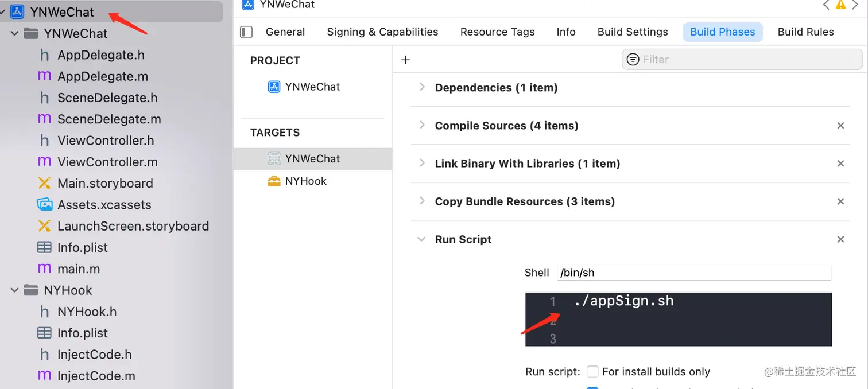
Task: Expand Copy Bundle Resources (3 items) phase
Action: 422,201
